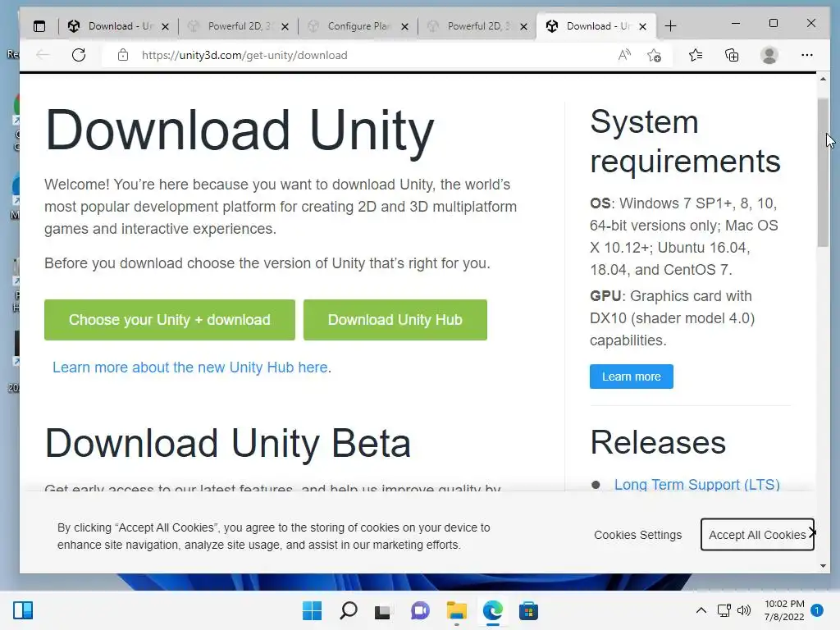Go back to the previous page

point(43,55)
